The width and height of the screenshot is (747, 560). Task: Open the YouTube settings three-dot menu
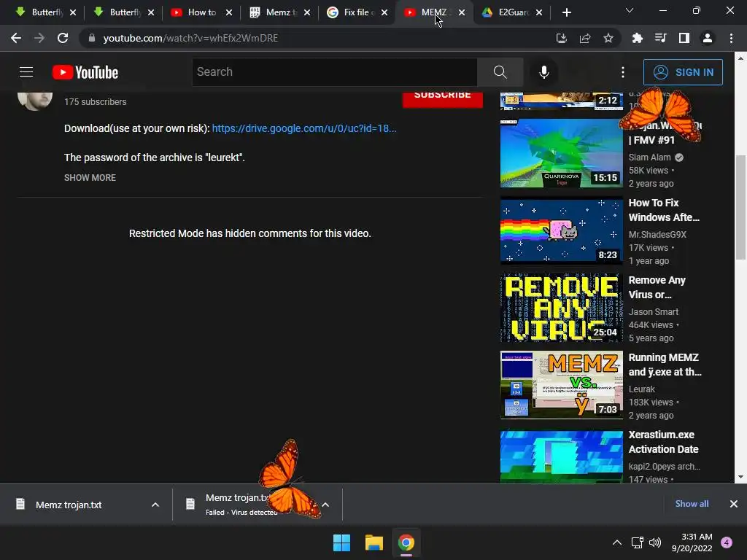coord(623,72)
